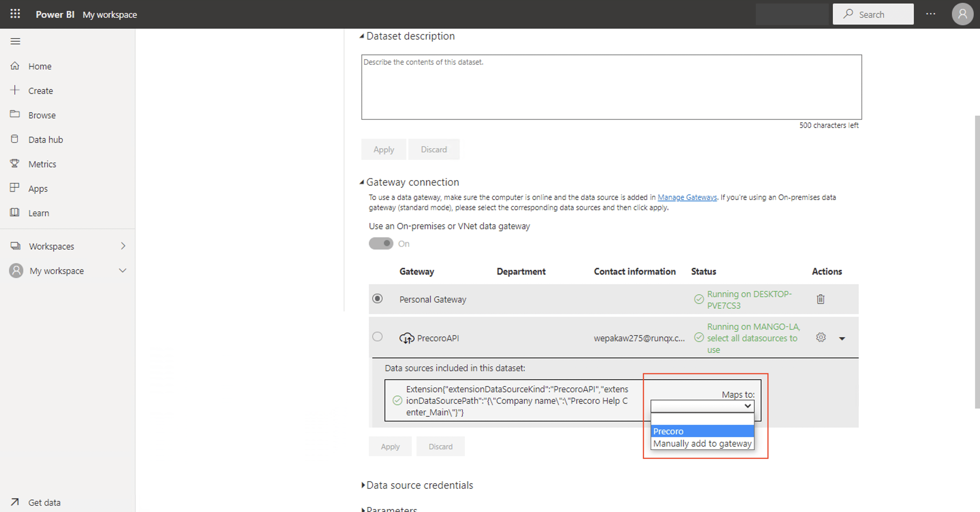The height and width of the screenshot is (512, 980).
Task: Expand My workspace chevron in sidebar
Action: 122,271
